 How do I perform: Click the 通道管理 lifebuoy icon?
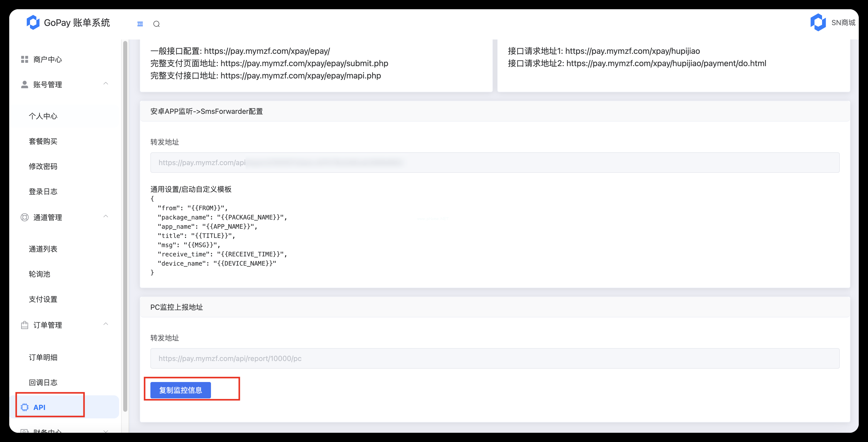pyautogui.click(x=25, y=217)
